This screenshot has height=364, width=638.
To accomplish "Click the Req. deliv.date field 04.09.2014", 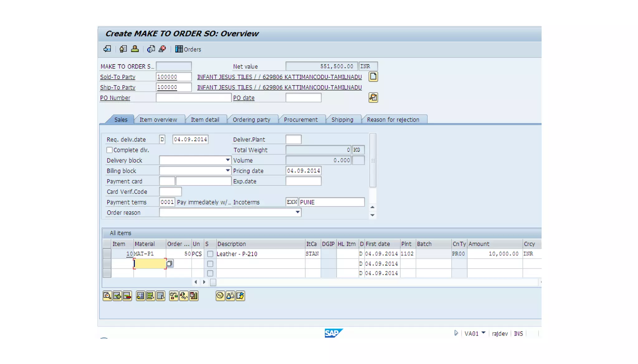I will click(190, 139).
